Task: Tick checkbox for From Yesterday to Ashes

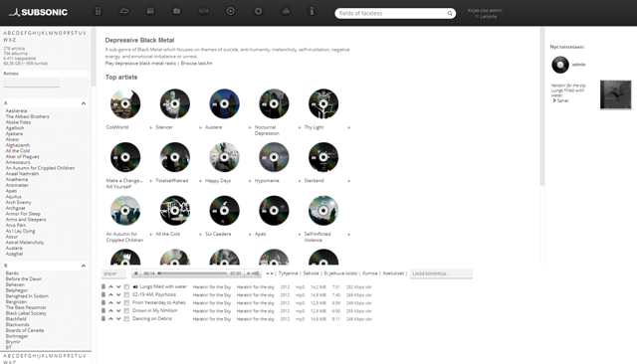Action: coord(126,302)
